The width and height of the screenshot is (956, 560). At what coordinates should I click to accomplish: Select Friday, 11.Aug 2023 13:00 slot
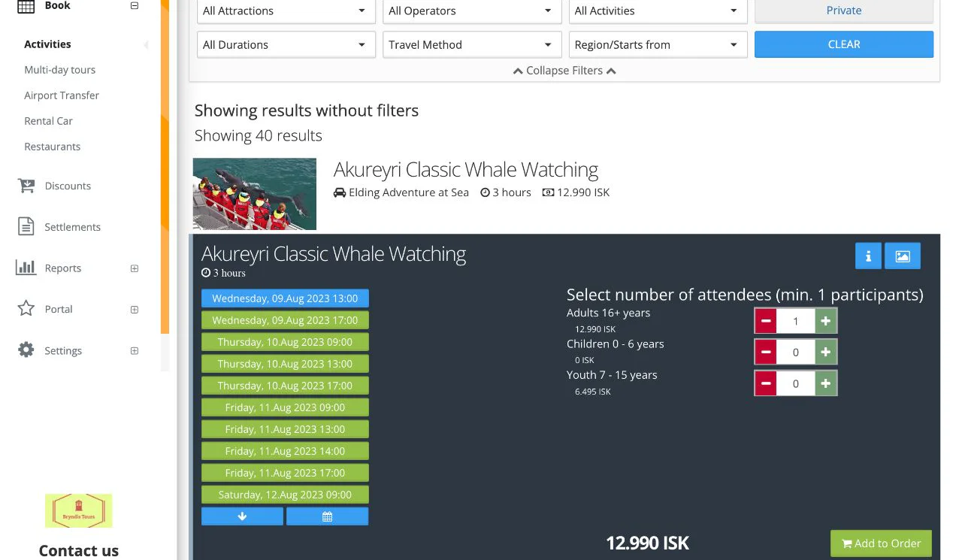click(285, 429)
